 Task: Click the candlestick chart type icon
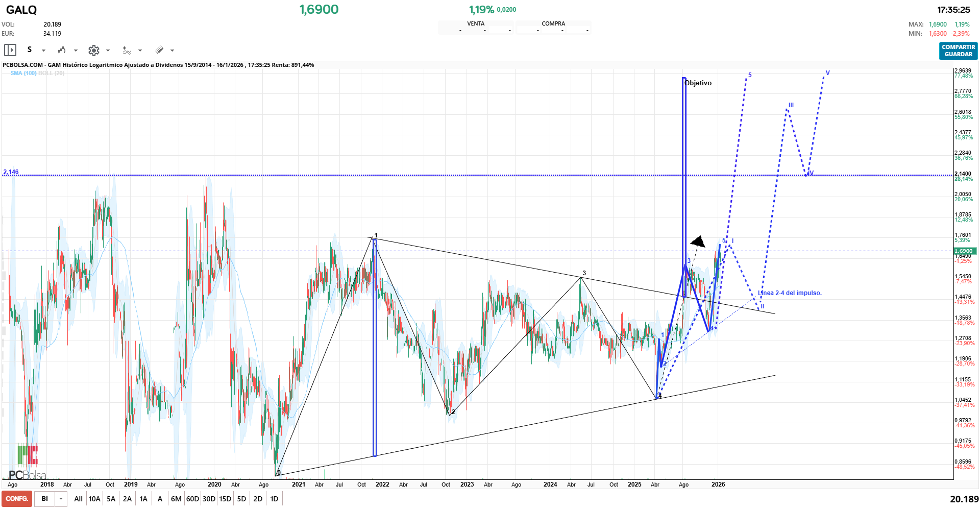pos(62,50)
